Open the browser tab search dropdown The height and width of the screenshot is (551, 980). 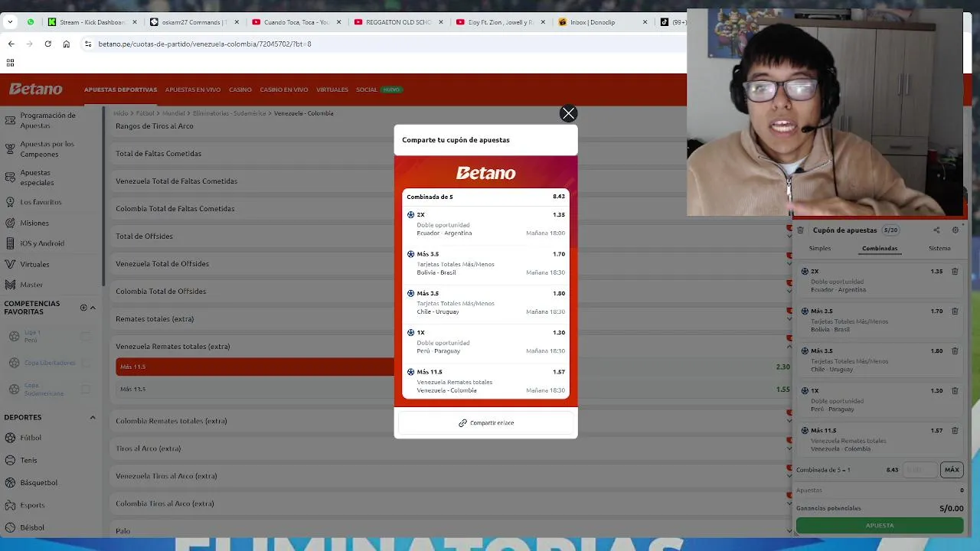(10, 22)
